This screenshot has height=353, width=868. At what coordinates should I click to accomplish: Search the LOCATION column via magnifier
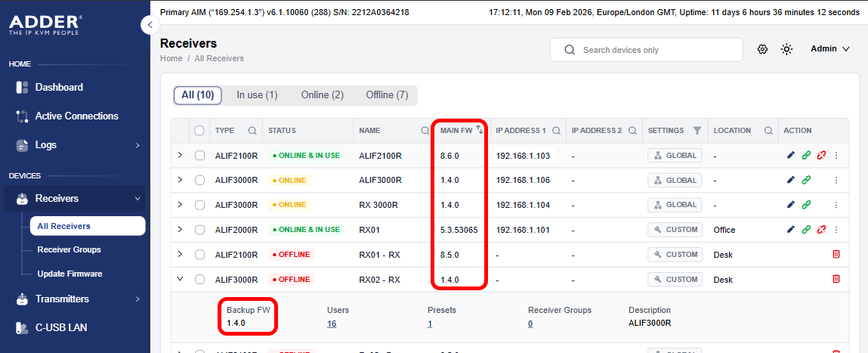[x=769, y=131]
